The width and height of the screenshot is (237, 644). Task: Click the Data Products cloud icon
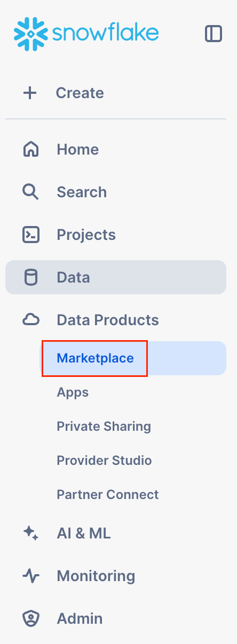tap(30, 320)
